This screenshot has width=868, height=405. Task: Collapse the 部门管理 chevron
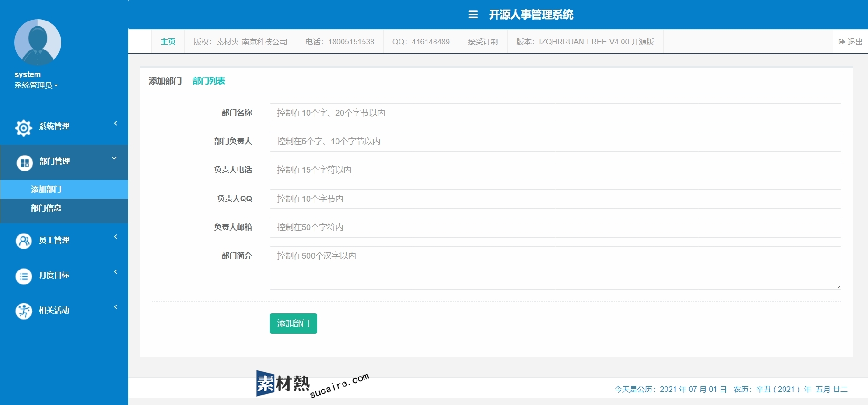click(114, 158)
